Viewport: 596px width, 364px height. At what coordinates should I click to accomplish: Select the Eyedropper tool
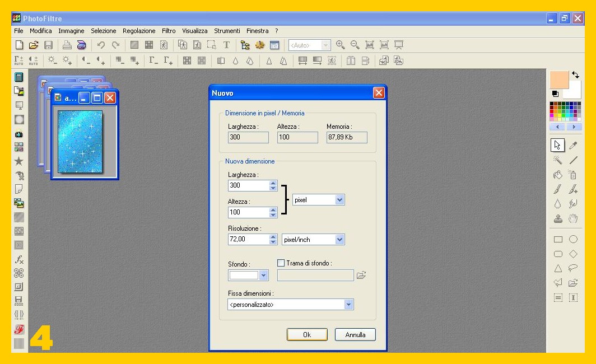click(573, 146)
